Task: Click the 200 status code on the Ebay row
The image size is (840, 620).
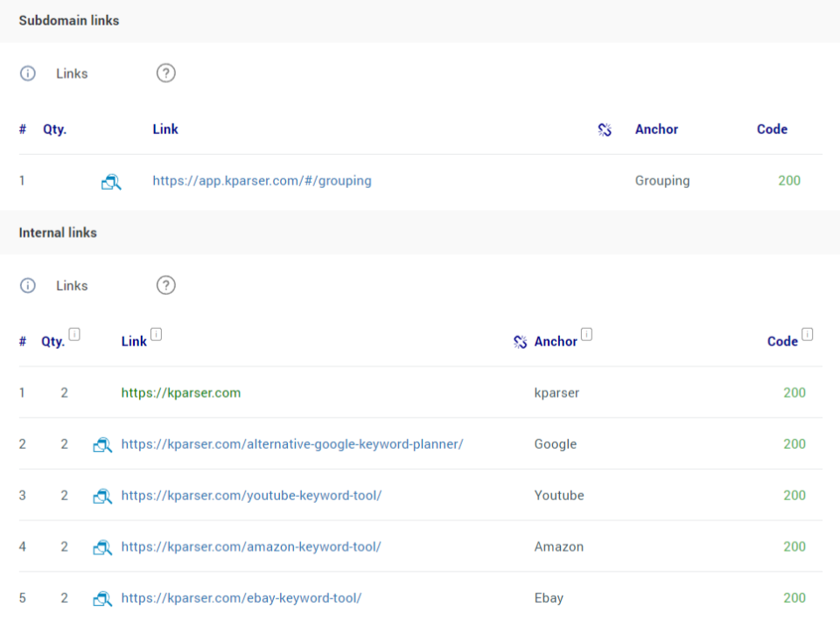Action: (794, 598)
